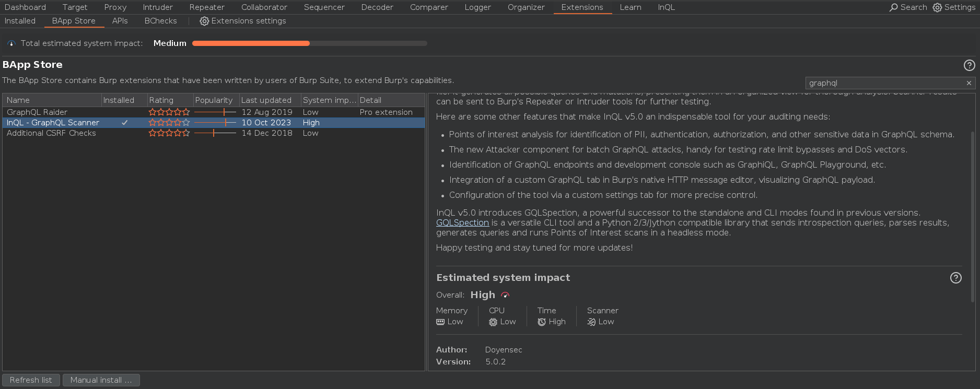Click the Memory impact icon
This screenshot has width=980, height=389.
440,322
